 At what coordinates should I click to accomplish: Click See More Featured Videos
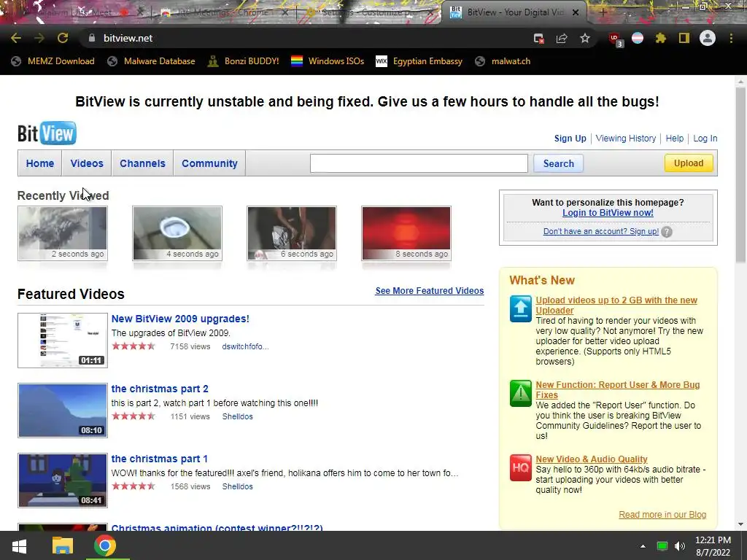(429, 290)
